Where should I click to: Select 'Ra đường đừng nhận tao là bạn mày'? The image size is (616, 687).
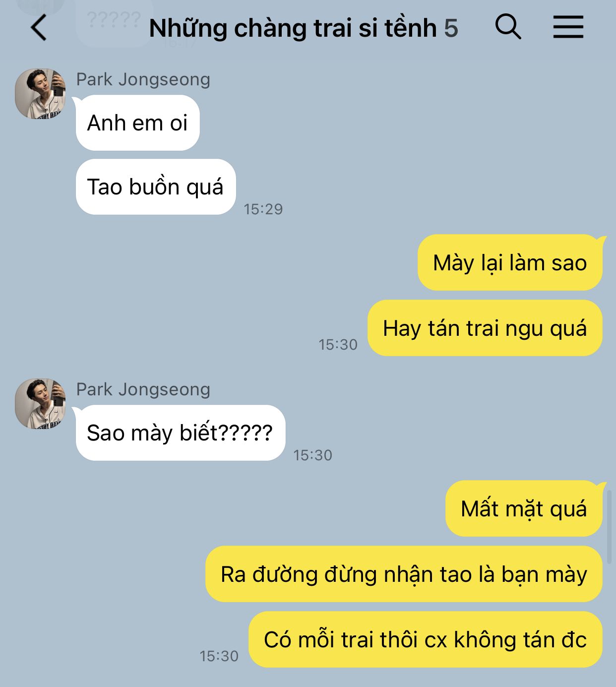[x=404, y=574]
